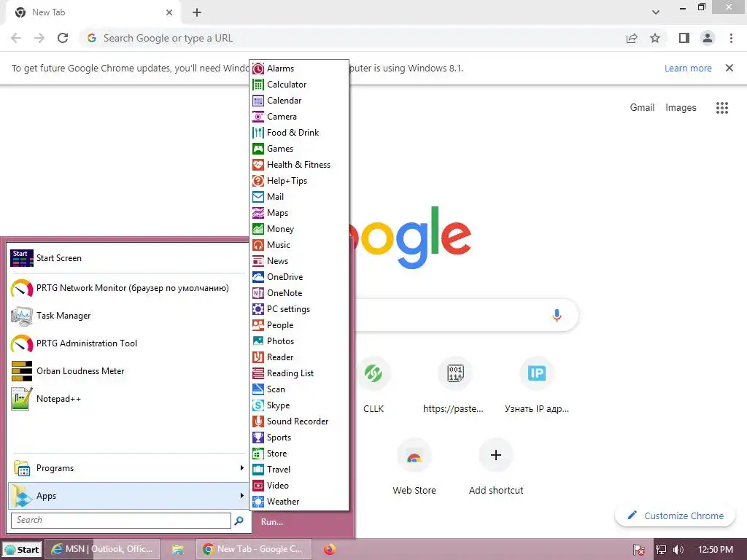Viewport: 747px width, 560px height.
Task: Open the Calendar app icon
Action: click(x=258, y=101)
